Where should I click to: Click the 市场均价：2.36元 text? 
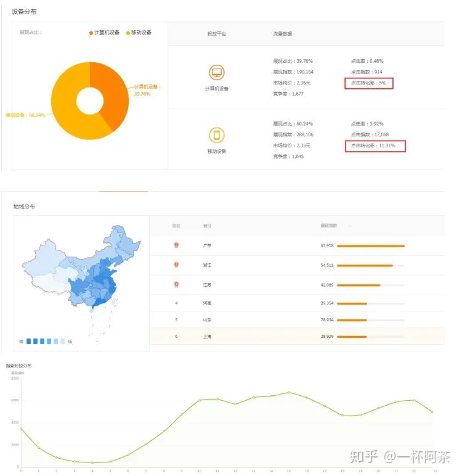(292, 83)
